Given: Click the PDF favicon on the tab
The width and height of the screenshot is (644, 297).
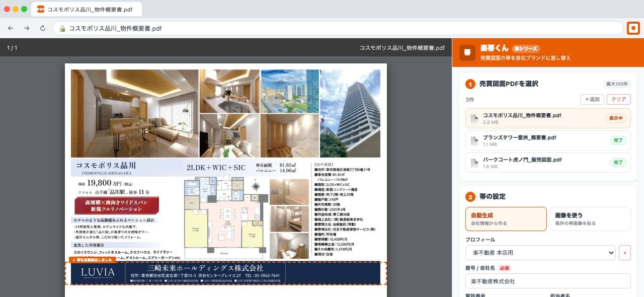Looking at the screenshot, I should tap(41, 9).
